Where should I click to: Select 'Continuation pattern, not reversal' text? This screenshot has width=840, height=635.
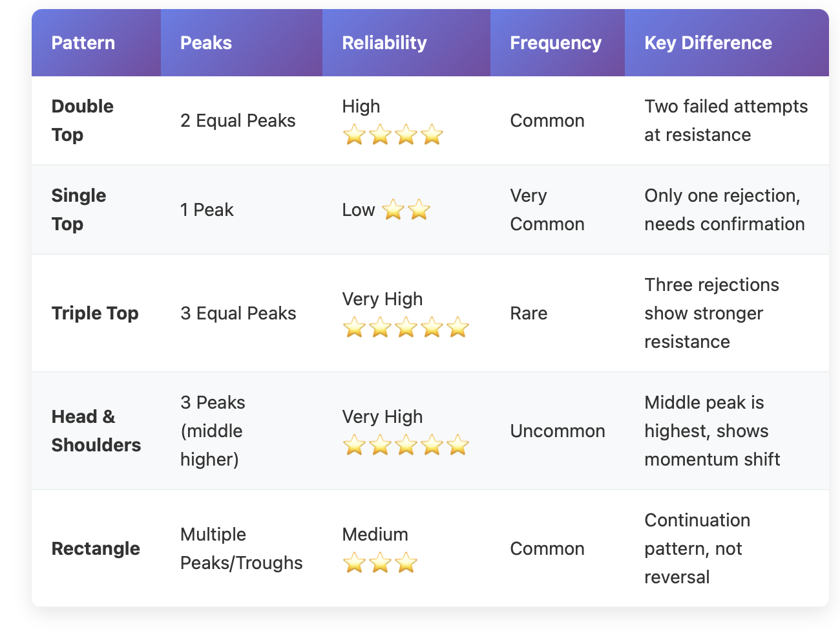click(x=697, y=548)
